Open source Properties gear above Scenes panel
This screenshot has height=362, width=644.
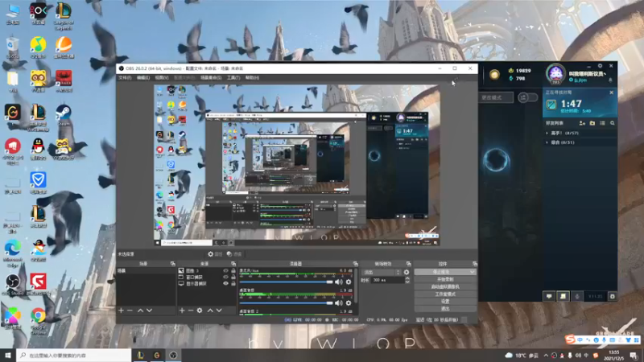pos(215,254)
